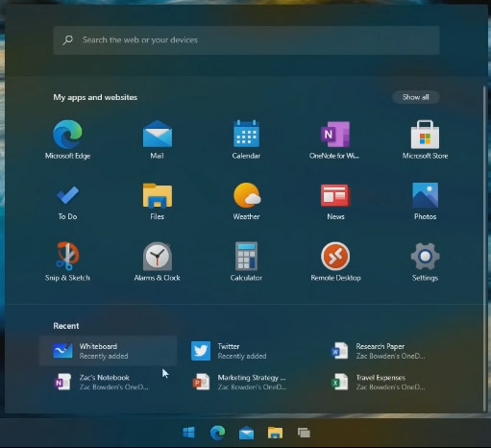Viewport: 491px width, 448px height.
Task: Open the Settings app
Action: [425, 261]
